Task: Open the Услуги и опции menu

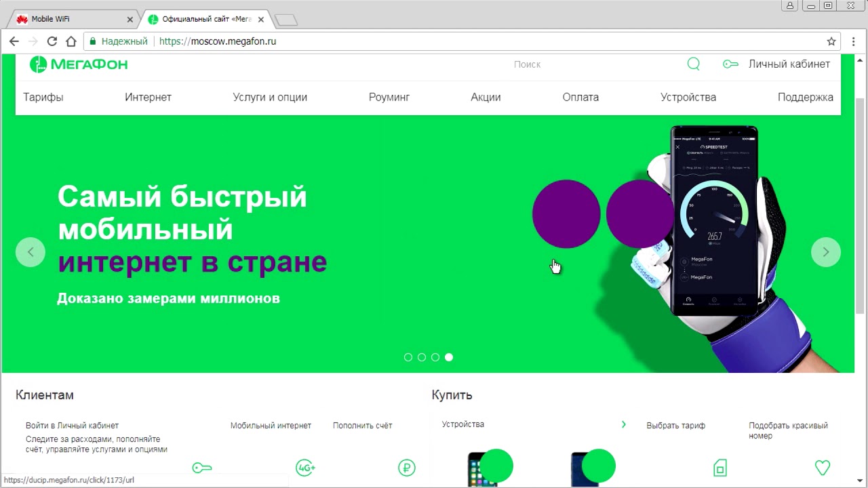Action: click(270, 98)
